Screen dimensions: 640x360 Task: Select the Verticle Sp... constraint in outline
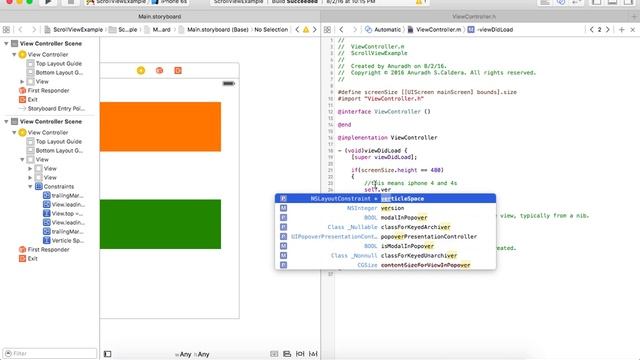click(x=63, y=240)
